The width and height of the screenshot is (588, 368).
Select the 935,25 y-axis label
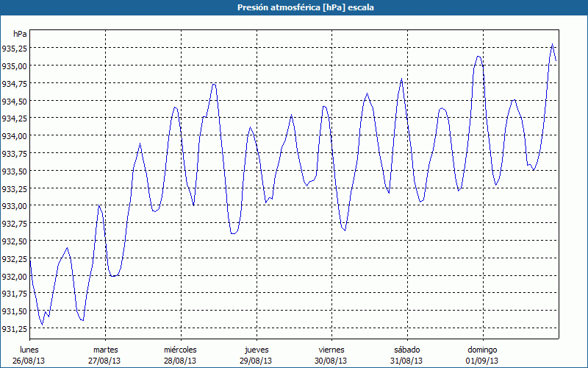click(x=15, y=49)
